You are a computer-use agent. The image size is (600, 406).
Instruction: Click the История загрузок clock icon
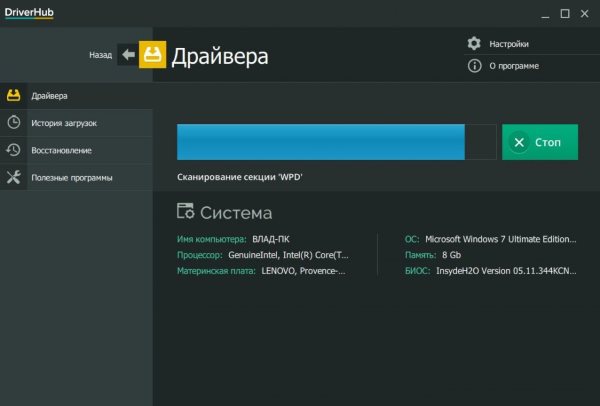pyautogui.click(x=14, y=123)
